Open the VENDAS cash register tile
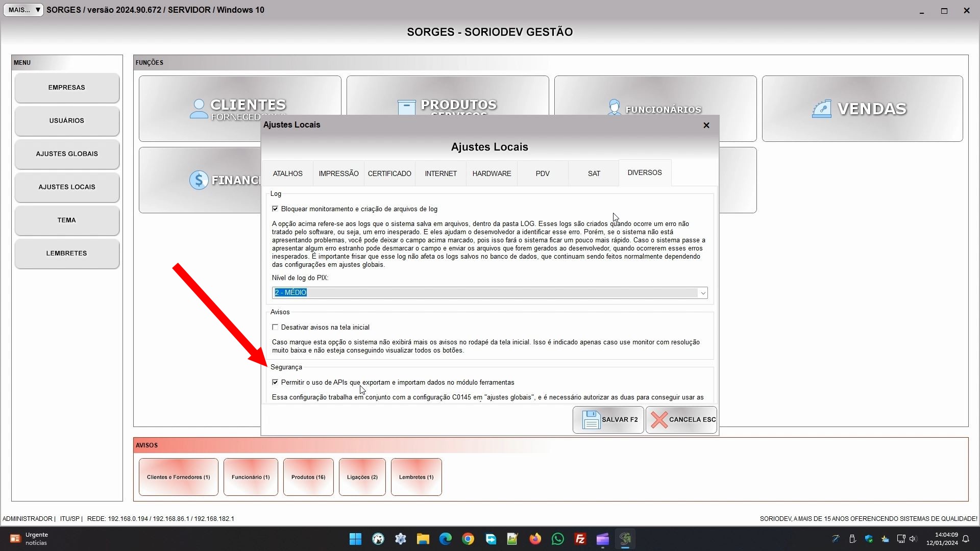Screen dimensions: 980x551 click(x=863, y=109)
